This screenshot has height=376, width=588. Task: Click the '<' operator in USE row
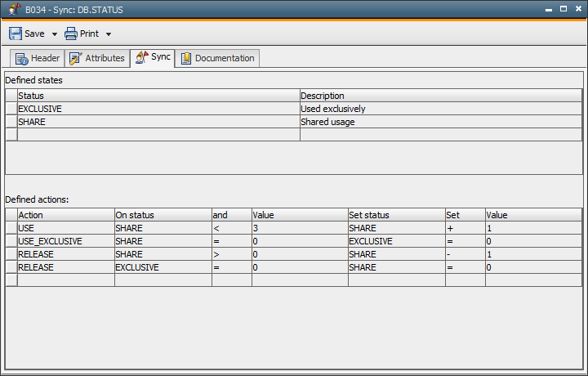[x=232, y=228]
